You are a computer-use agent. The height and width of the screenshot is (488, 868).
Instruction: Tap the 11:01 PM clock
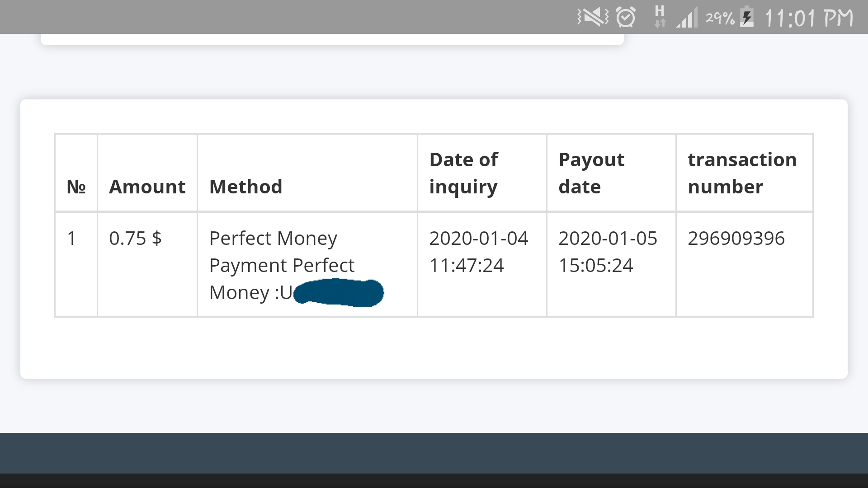point(809,18)
